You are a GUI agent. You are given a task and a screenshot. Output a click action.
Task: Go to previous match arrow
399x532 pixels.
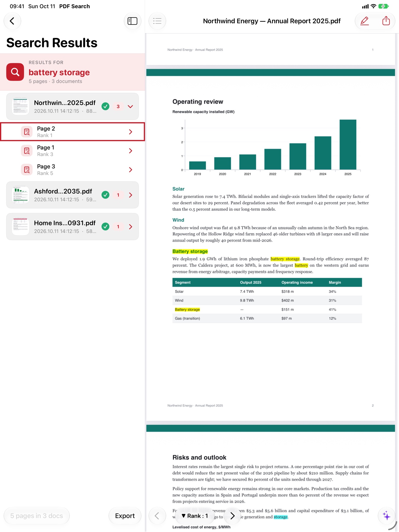click(x=157, y=516)
